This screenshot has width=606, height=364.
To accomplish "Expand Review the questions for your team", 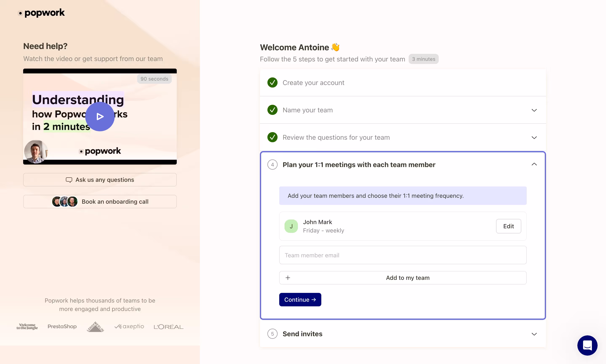I will [534, 138].
